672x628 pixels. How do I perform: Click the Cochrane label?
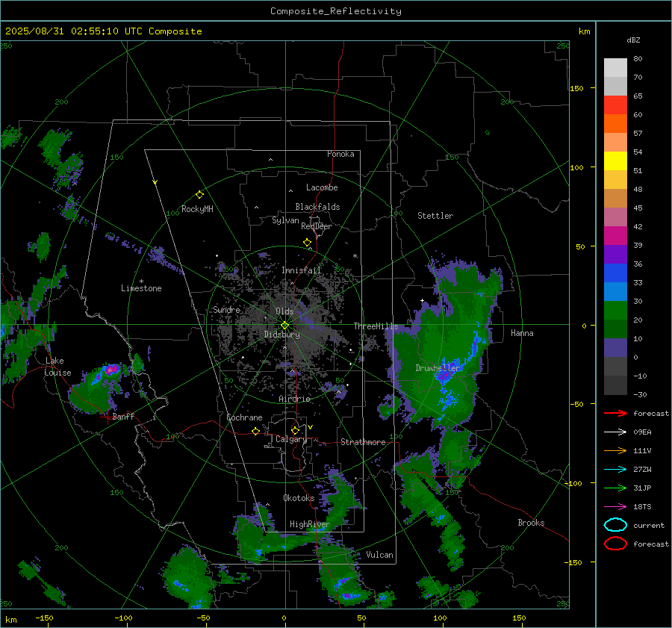[x=244, y=417]
